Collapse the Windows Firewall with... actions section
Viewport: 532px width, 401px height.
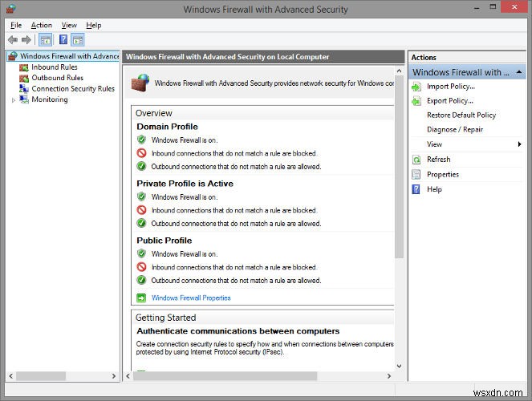[x=519, y=72]
